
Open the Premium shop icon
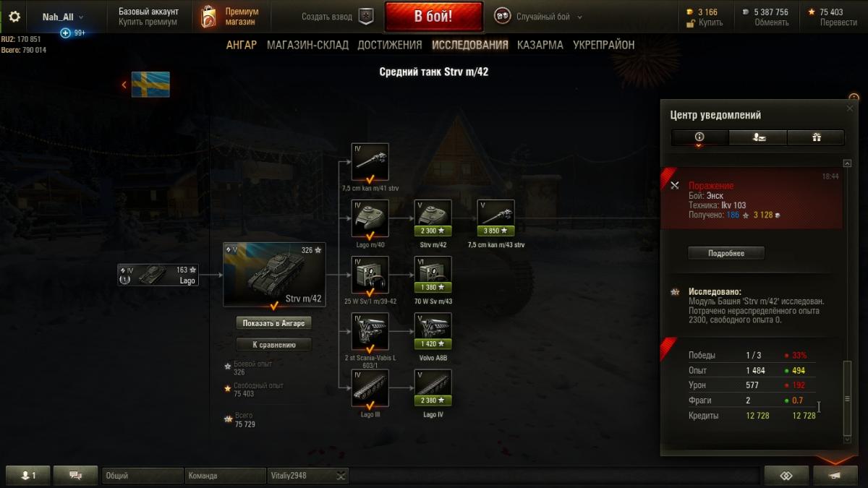coord(208,17)
